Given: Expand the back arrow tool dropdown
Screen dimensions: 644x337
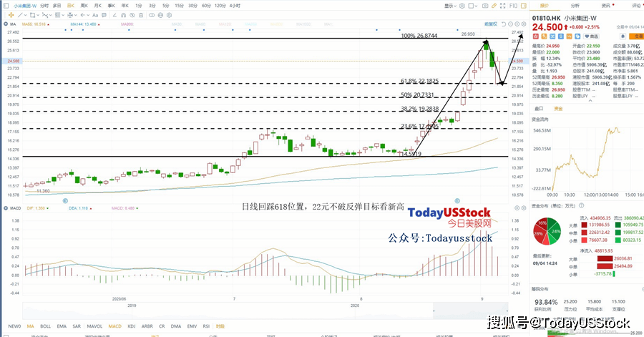Looking at the screenshot, I should pyautogui.click(x=88, y=15).
